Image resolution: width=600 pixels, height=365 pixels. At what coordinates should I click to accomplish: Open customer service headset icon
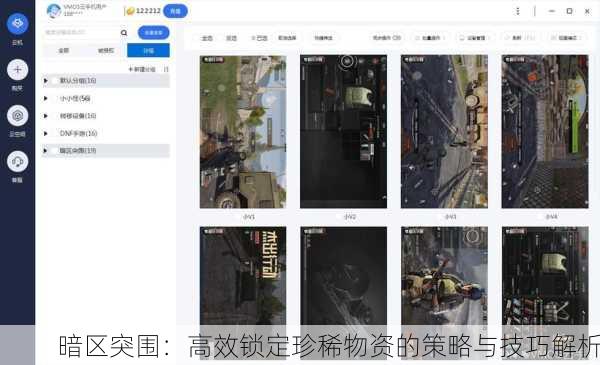coord(17,162)
